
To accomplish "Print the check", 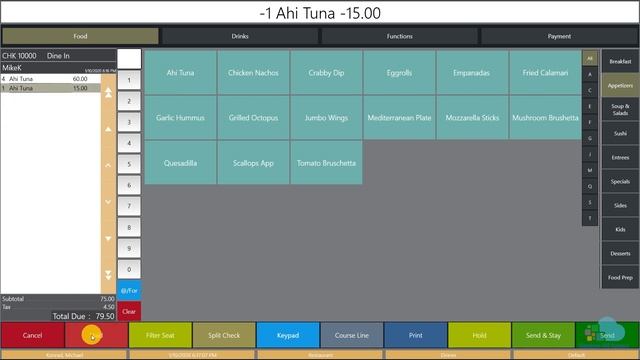I will tap(416, 335).
